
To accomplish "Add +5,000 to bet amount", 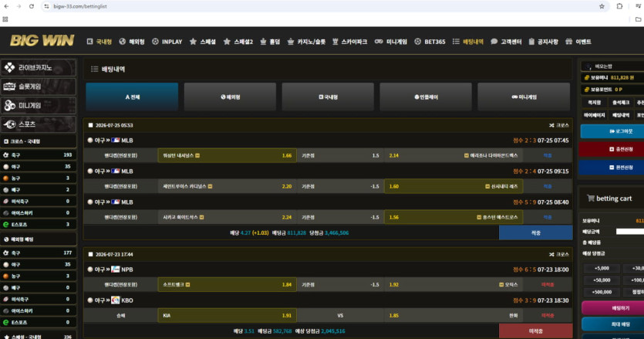I will point(602,268).
